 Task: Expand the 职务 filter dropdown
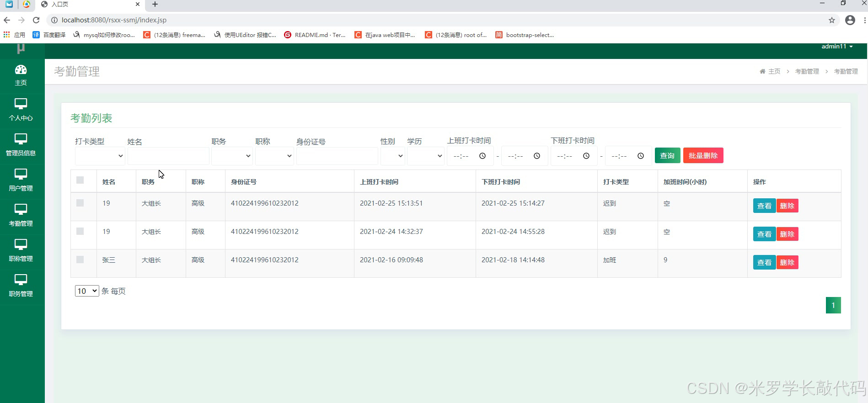coord(232,156)
